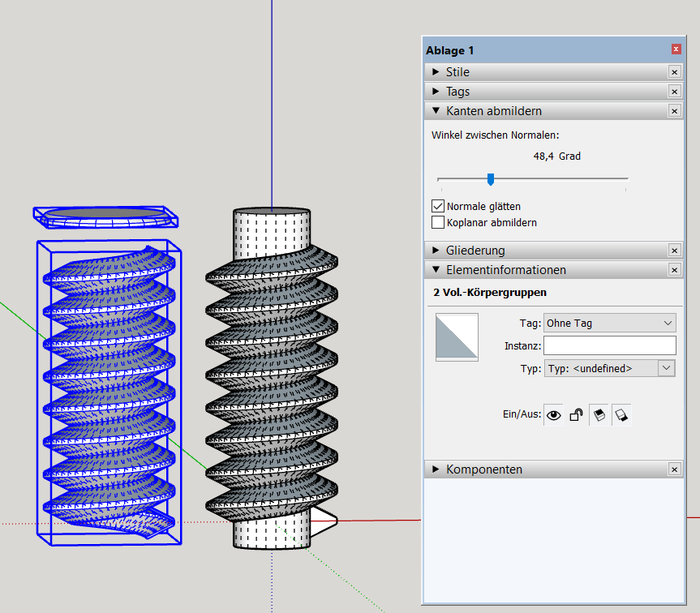Screen dimensions: 700x613
Task: Close the Stile panel with its X
Action: tap(674, 72)
